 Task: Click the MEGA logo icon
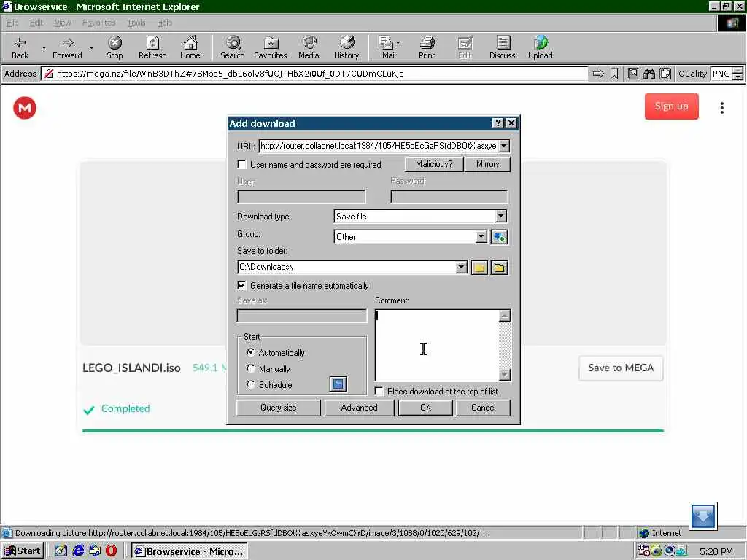click(25, 108)
